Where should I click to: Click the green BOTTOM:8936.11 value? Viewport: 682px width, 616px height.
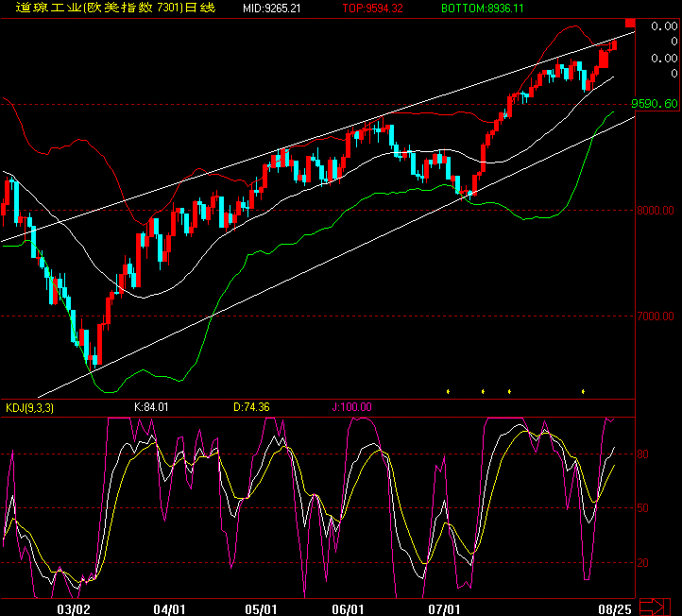(x=483, y=9)
